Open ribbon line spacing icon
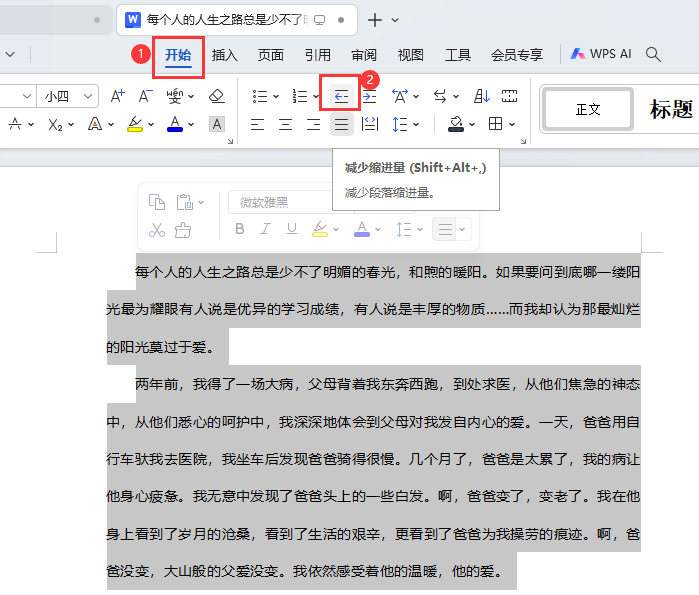This screenshot has width=699, height=595. (399, 124)
